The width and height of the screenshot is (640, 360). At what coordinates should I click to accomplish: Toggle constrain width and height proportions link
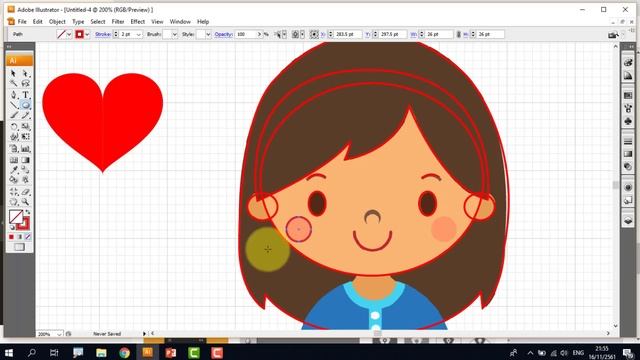(x=458, y=35)
